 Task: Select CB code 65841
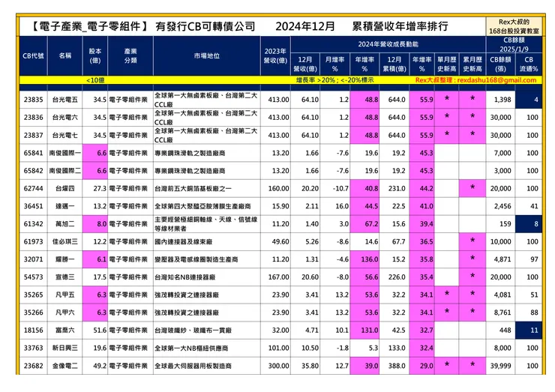click(x=33, y=153)
